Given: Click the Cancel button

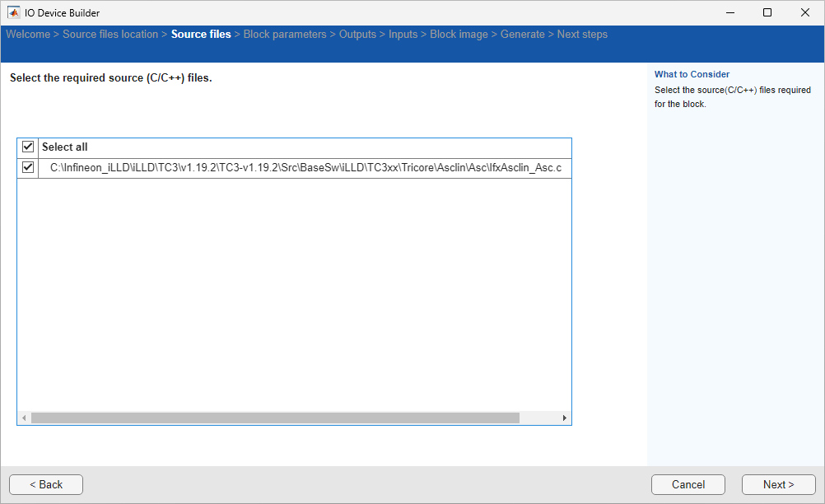Looking at the screenshot, I should click(687, 484).
